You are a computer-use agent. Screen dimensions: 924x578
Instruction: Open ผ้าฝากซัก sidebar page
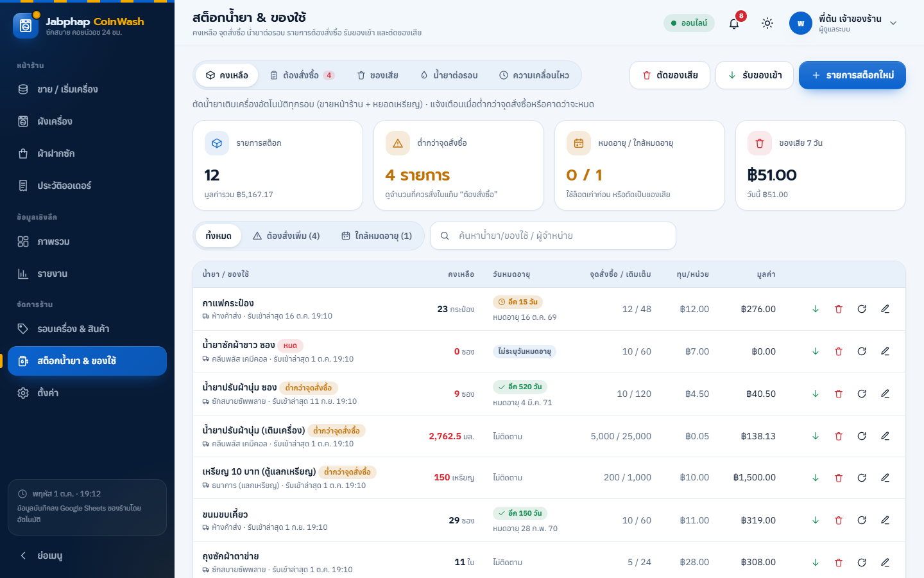[x=87, y=153]
